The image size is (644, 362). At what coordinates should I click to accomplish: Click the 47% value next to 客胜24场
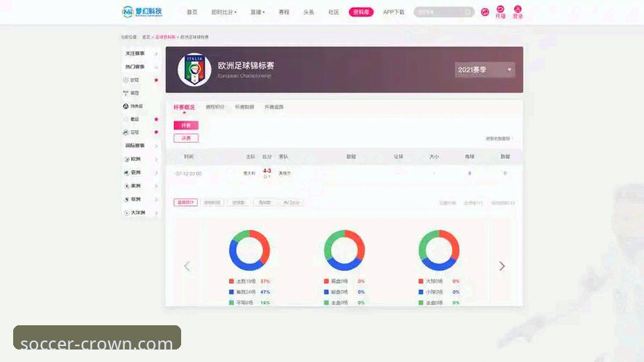[x=265, y=292]
